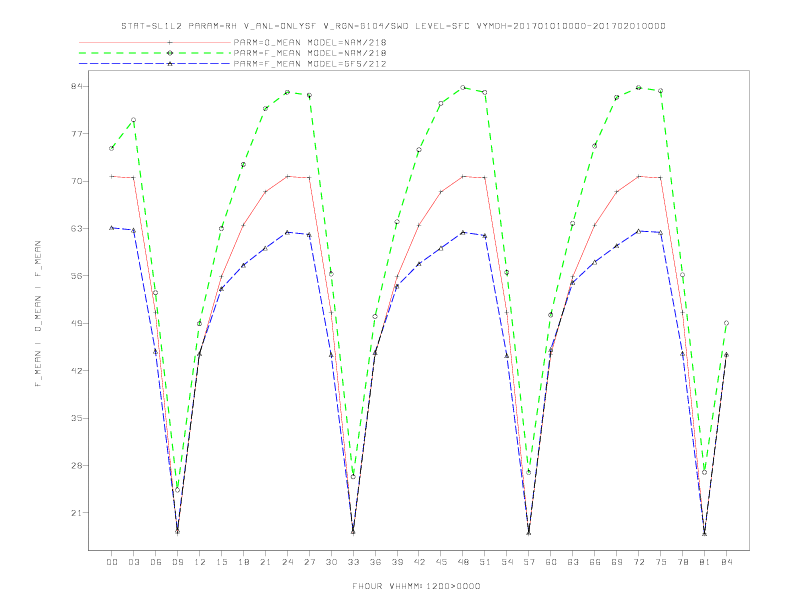Click the blue dashed legend line sample
The height and width of the screenshot is (612, 792).
click(x=155, y=64)
